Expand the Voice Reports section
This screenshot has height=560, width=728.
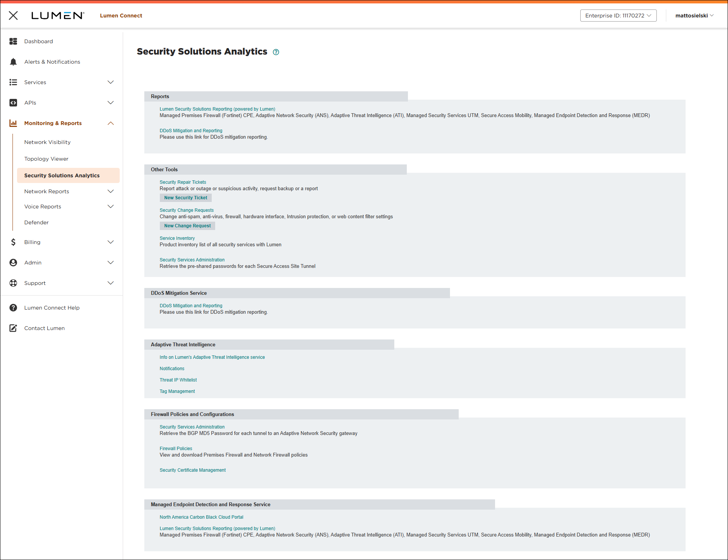(x=111, y=206)
